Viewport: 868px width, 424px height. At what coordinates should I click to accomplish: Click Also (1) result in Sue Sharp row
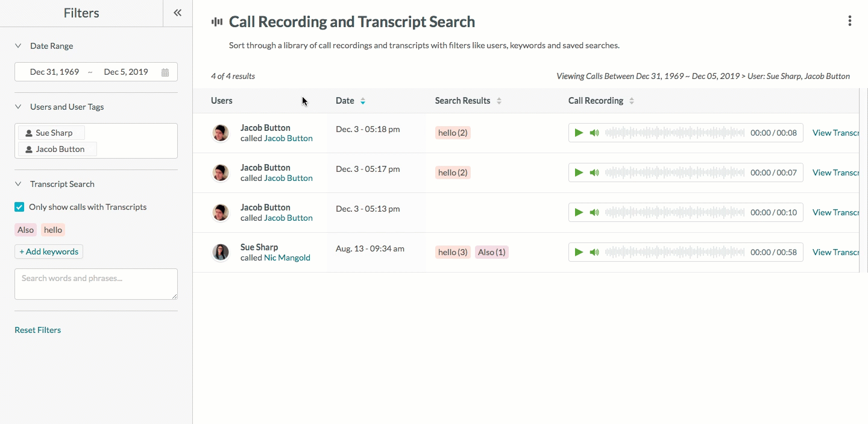pyautogui.click(x=492, y=252)
